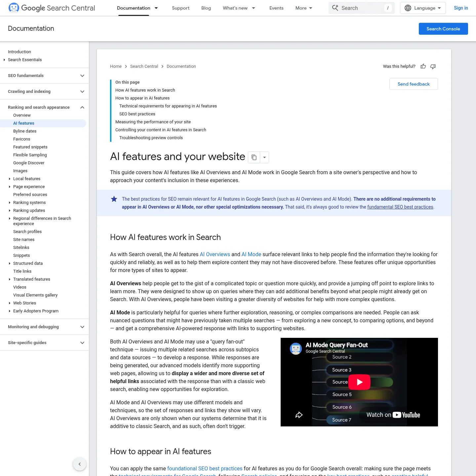Expand the What's new dropdown
476x476 pixels.
click(x=254, y=8)
